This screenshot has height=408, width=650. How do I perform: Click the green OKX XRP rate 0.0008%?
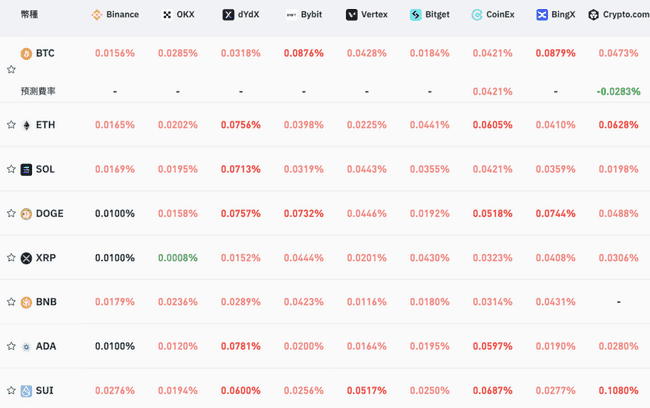pyautogui.click(x=178, y=258)
